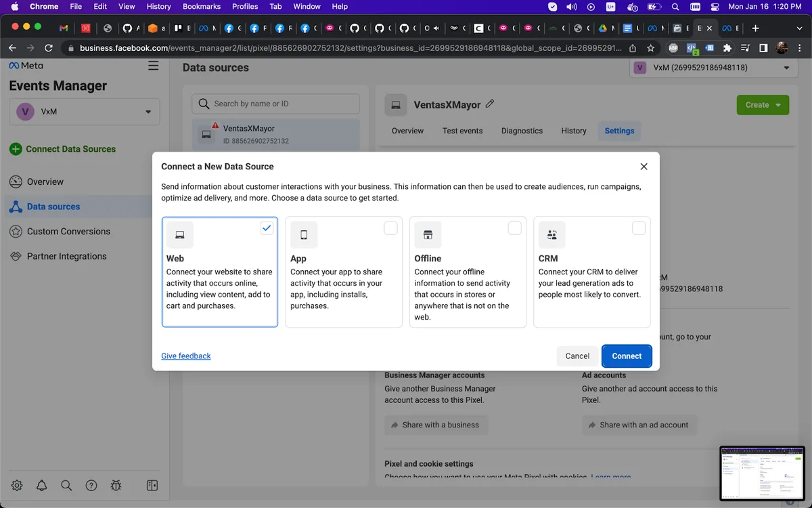Click the panel layout icon in bottom sidebar
Image resolution: width=812 pixels, height=508 pixels.
(x=152, y=485)
